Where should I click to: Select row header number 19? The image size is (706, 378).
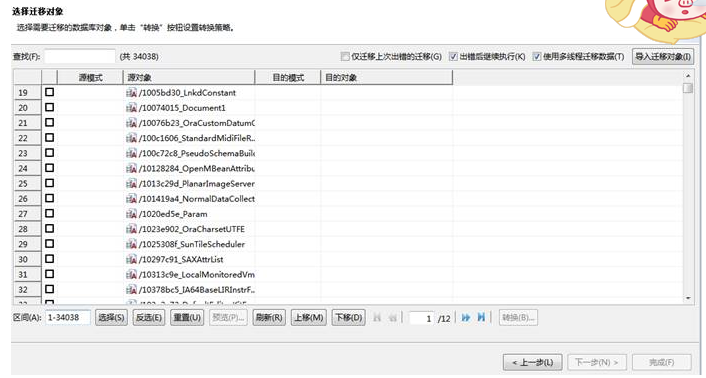(27, 93)
